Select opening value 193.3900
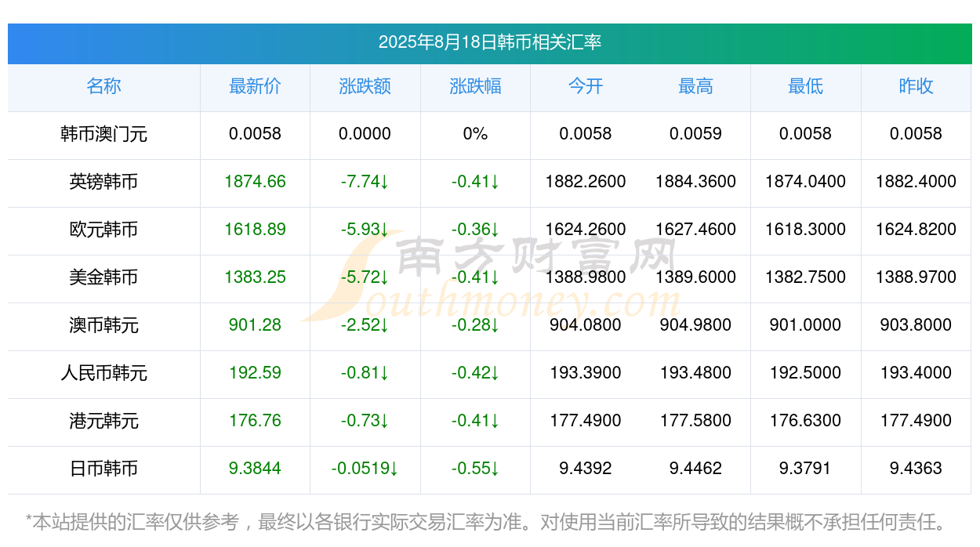The height and width of the screenshot is (547, 980). tap(586, 373)
